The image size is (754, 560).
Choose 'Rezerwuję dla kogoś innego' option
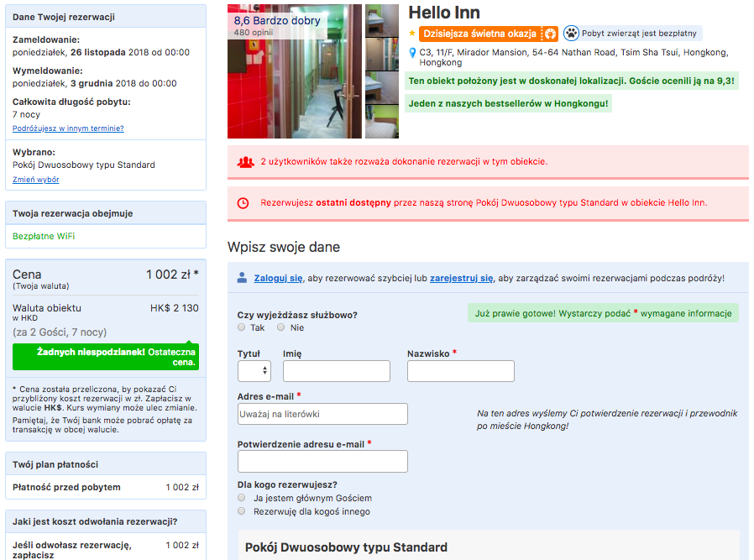[x=241, y=511]
